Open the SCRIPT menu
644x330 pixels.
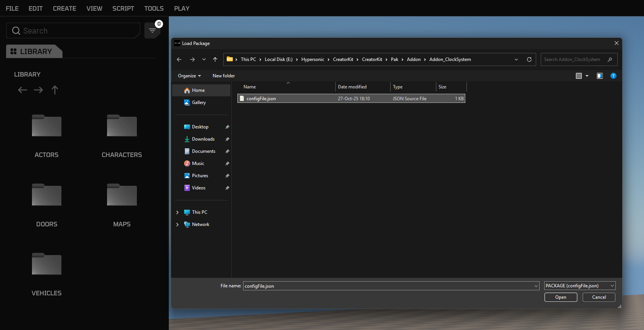tap(123, 8)
